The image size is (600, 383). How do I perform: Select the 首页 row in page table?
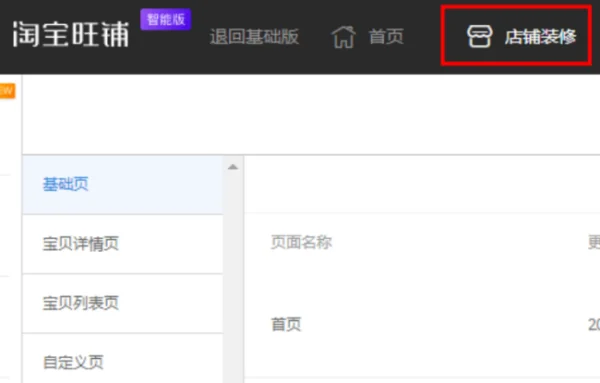click(422, 324)
